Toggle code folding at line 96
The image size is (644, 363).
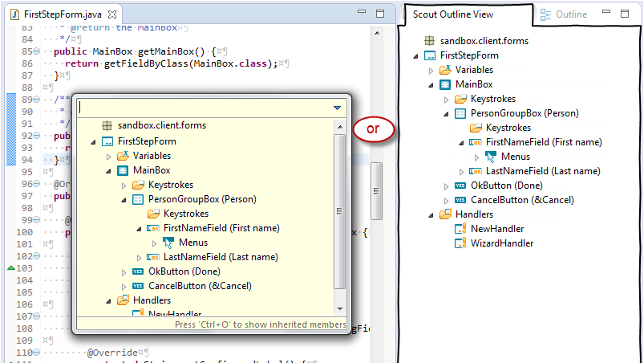click(x=37, y=184)
